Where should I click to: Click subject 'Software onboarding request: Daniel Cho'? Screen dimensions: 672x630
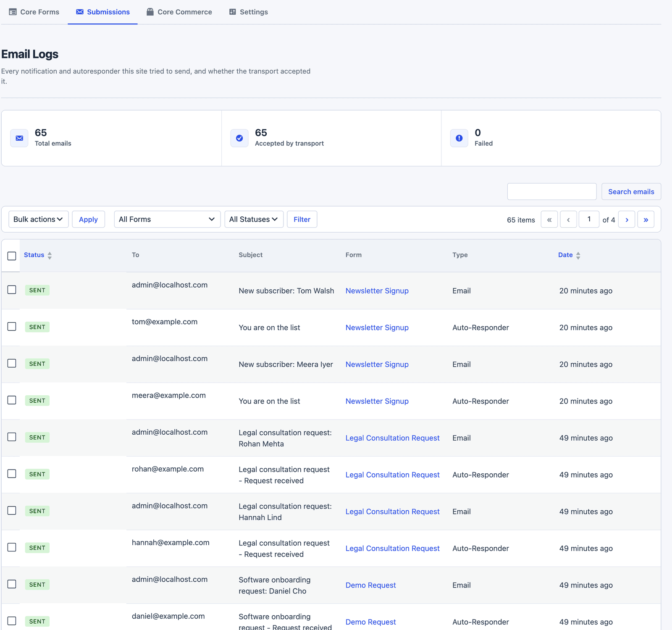[275, 585]
